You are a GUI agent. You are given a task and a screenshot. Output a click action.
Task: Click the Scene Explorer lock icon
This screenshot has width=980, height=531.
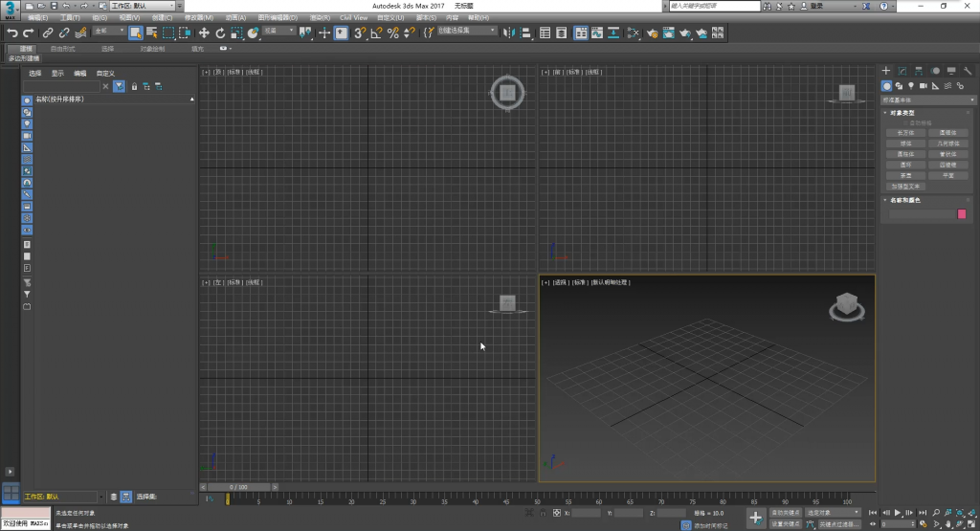coord(134,87)
